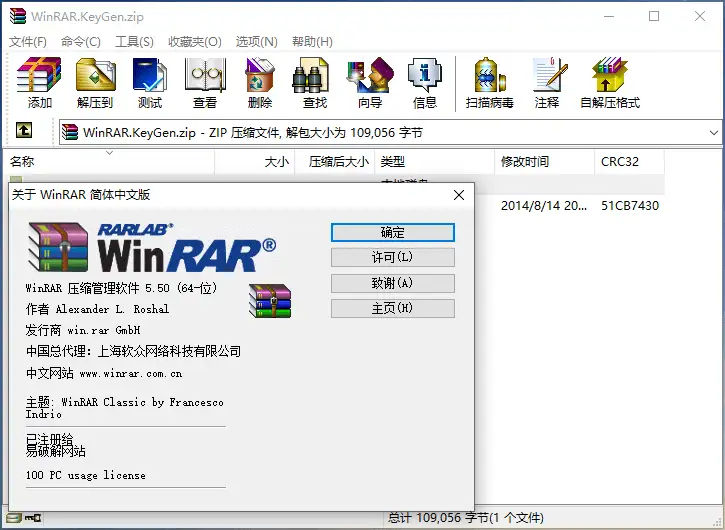This screenshot has height=530, width=725.
Task: Click the 扫描病毒 (Virus Scan) icon
Action: [x=489, y=82]
